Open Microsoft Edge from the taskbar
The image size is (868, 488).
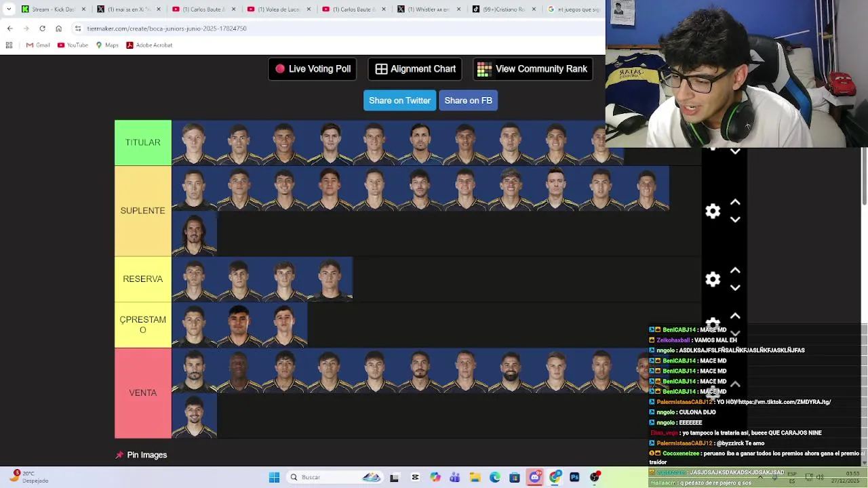[495, 477]
